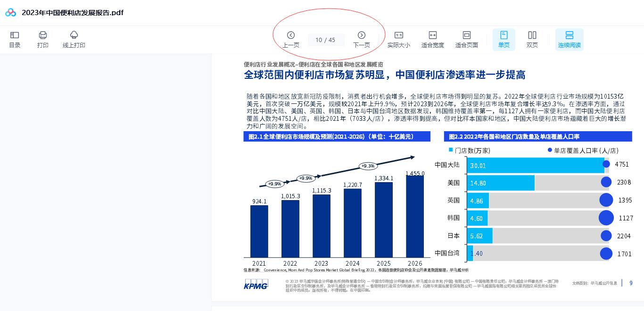The width and height of the screenshot is (644, 311).
Task: Click the 下一页 next page label
Action: click(362, 45)
